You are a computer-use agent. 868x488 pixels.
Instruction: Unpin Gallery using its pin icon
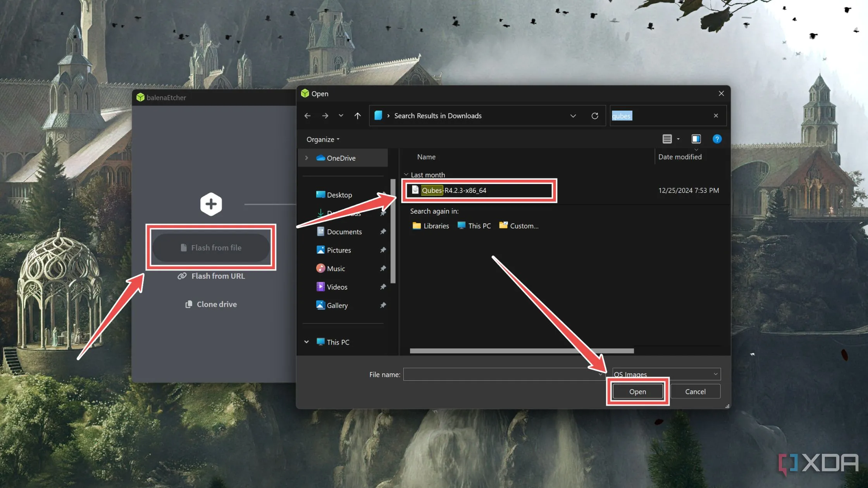[383, 305]
